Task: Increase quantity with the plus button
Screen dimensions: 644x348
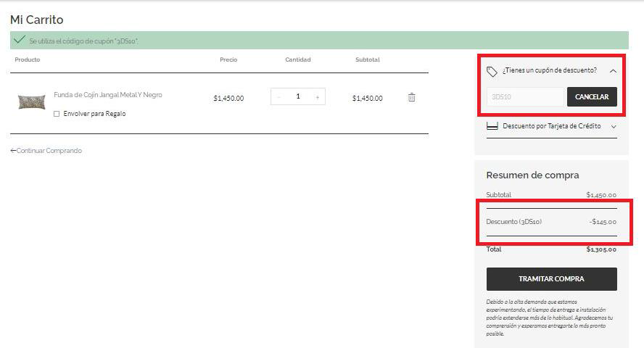Action: click(317, 97)
